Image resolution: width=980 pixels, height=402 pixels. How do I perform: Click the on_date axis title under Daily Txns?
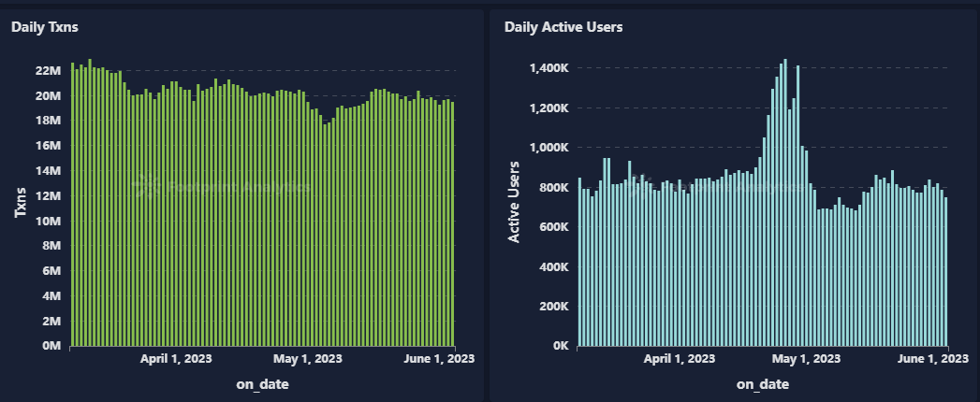[262, 384]
